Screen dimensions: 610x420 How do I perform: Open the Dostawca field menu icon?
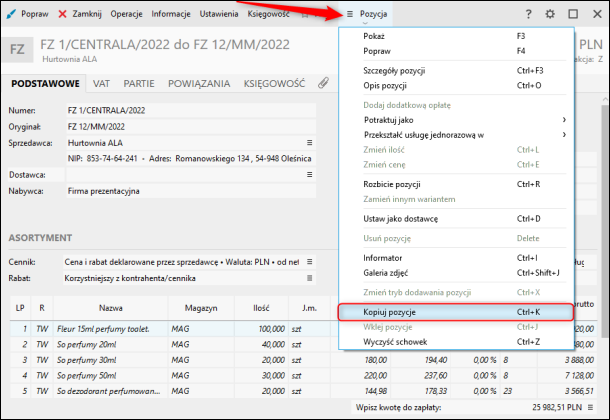click(x=310, y=175)
